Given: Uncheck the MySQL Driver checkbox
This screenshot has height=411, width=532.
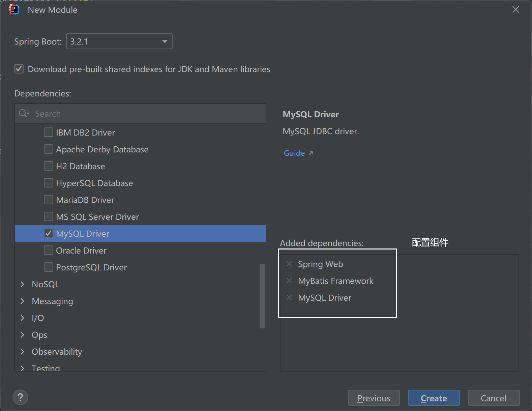Looking at the screenshot, I should coord(49,233).
